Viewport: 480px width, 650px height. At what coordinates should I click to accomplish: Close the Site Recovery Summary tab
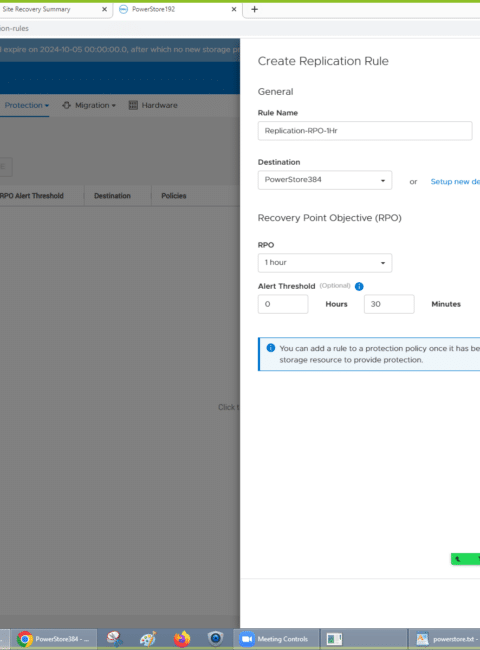[x=104, y=9]
